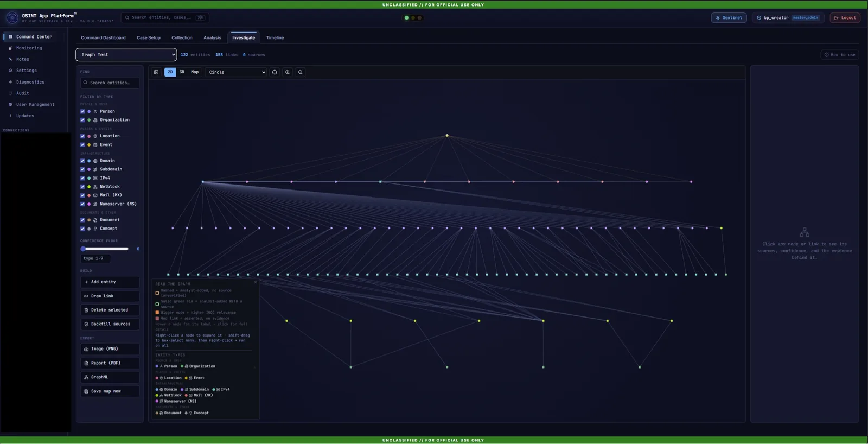The height and width of the screenshot is (444, 868).
Task: Click Save map now
Action: 110,391
